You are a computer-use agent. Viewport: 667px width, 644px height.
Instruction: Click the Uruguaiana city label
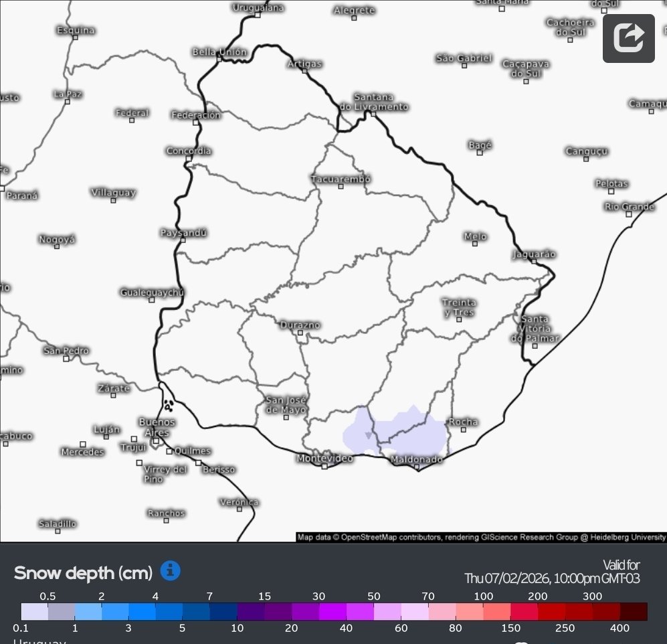(258, 7)
